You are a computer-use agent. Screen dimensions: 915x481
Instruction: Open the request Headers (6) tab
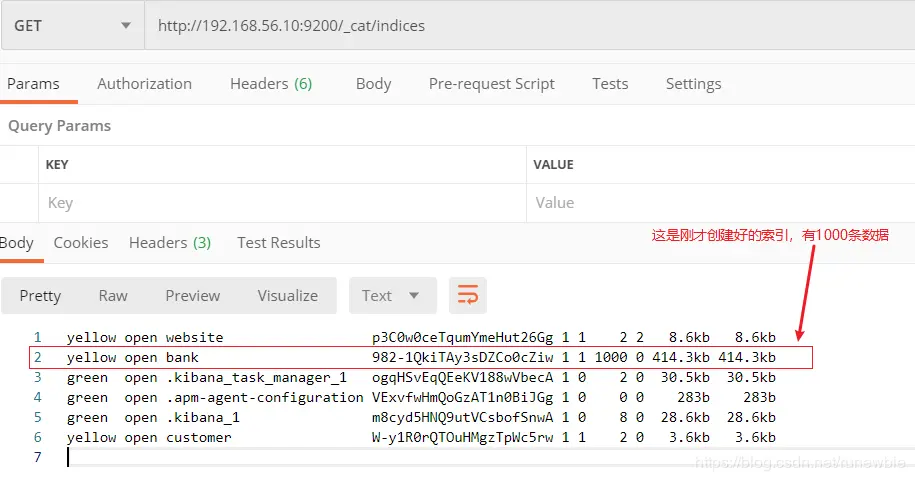click(271, 84)
